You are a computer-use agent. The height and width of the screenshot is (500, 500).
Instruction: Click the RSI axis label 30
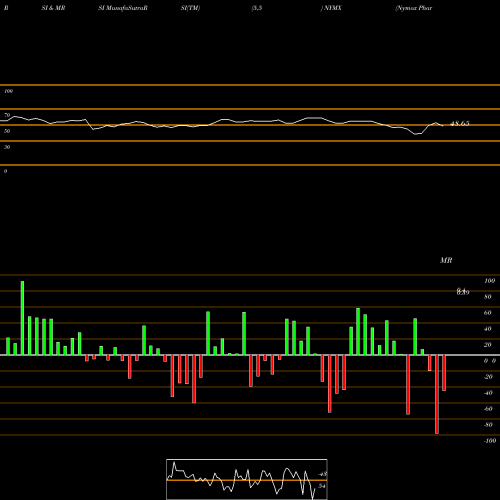tap(7, 147)
